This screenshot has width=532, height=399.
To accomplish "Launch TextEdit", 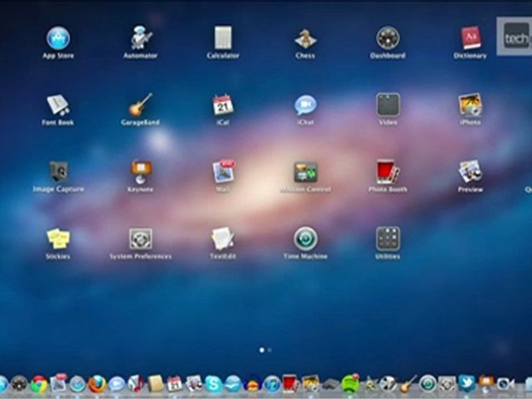I will (223, 239).
